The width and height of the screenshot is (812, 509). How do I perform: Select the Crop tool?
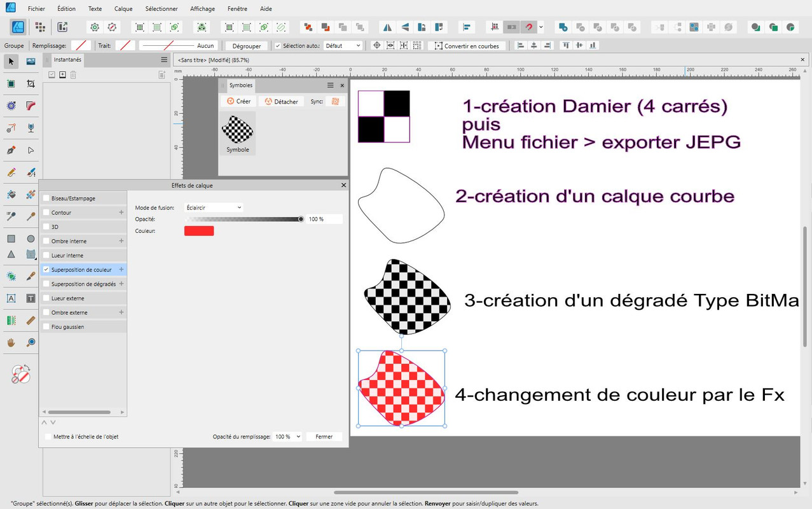click(x=31, y=84)
